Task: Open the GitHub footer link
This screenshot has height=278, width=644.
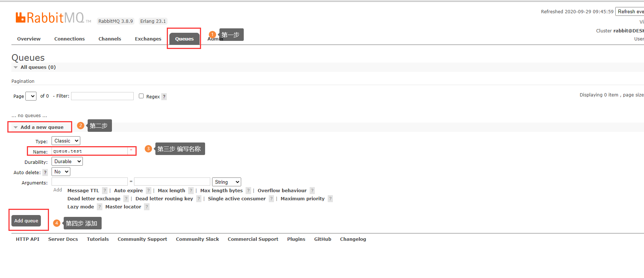Action: (323, 239)
